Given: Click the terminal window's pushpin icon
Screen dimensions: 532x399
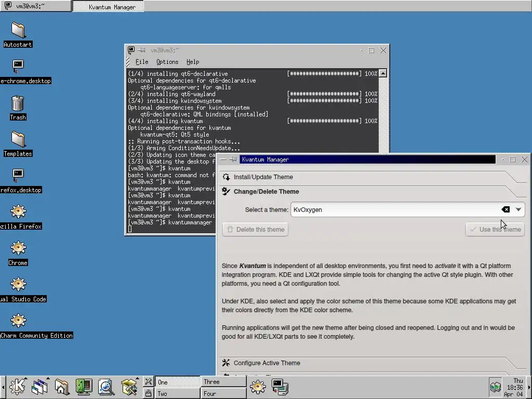Looking at the screenshot, I should (141, 50).
